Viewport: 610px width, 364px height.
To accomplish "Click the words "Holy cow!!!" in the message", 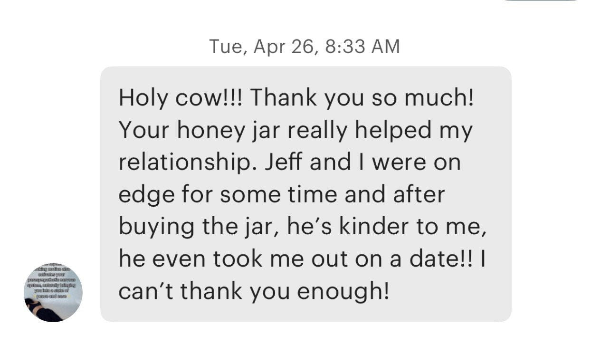I will [181, 98].
